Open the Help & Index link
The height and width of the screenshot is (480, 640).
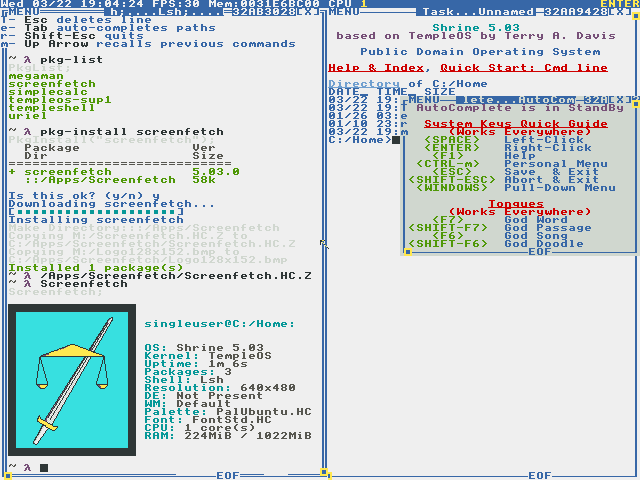pyautogui.click(x=376, y=68)
